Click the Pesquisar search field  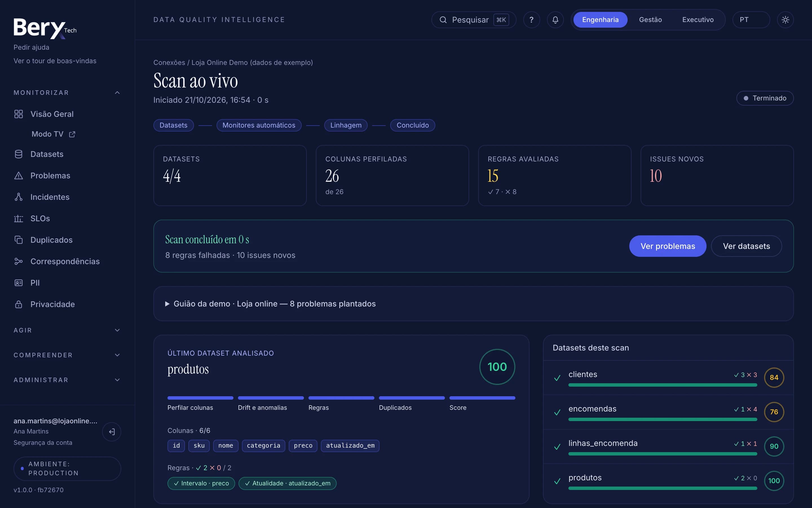point(473,20)
